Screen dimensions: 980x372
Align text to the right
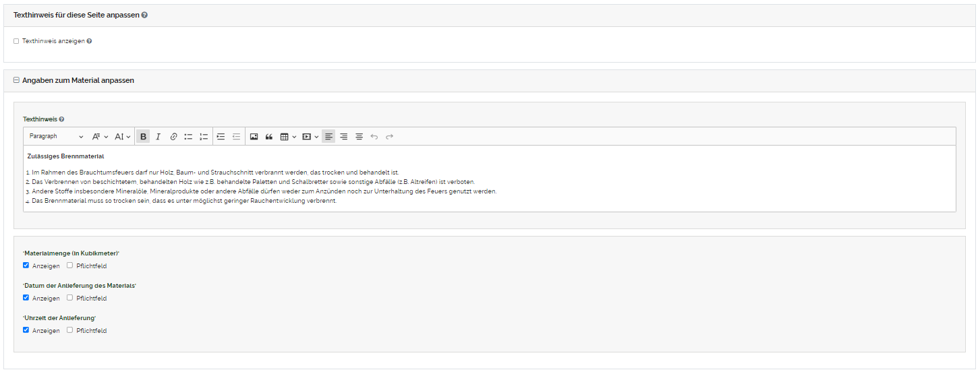pyautogui.click(x=344, y=137)
